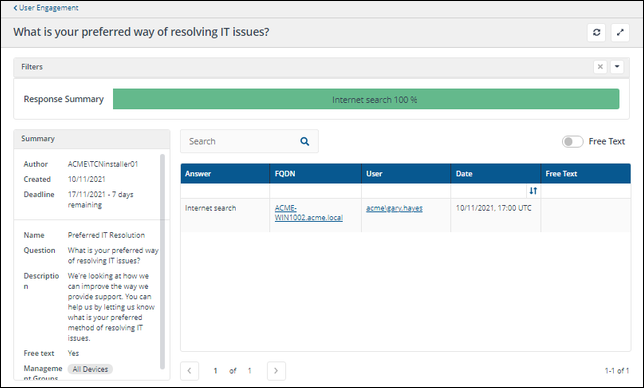Go to the next page arrow
Viewport: 644px width, 388px height.
pos(276,371)
